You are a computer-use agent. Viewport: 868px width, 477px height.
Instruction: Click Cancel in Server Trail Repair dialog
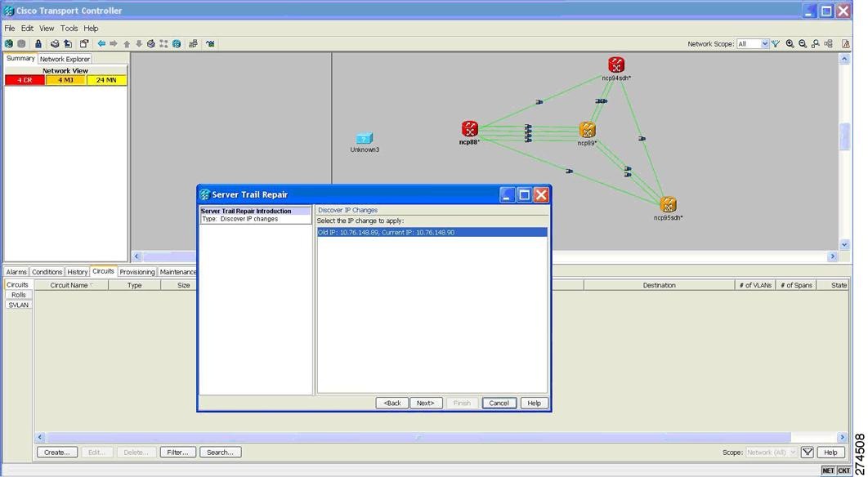click(x=499, y=403)
